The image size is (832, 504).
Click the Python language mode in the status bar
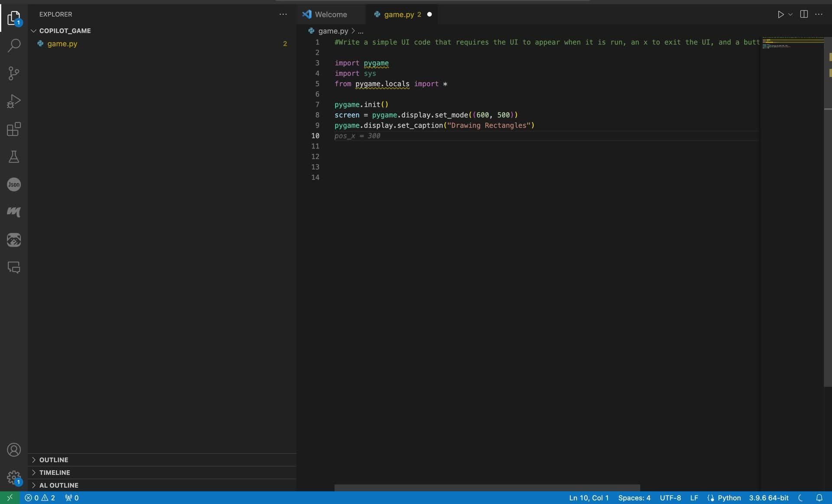click(x=729, y=498)
